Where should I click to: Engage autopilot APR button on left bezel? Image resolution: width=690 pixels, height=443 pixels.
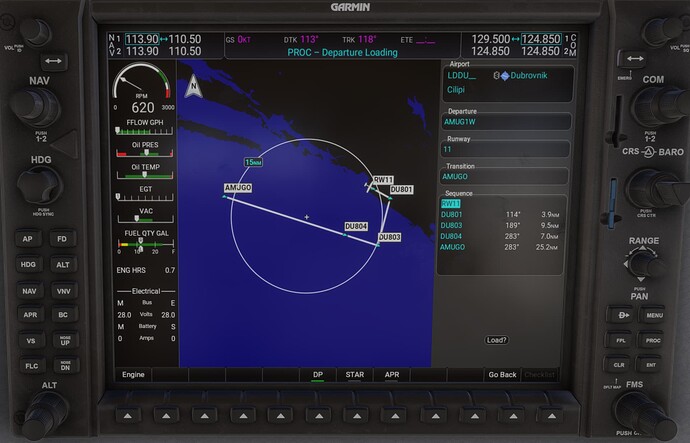30,315
